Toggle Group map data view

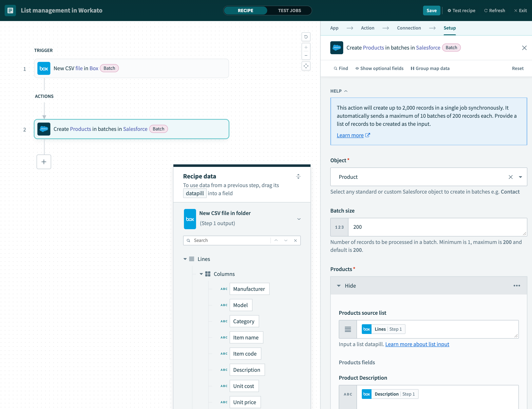(430, 68)
